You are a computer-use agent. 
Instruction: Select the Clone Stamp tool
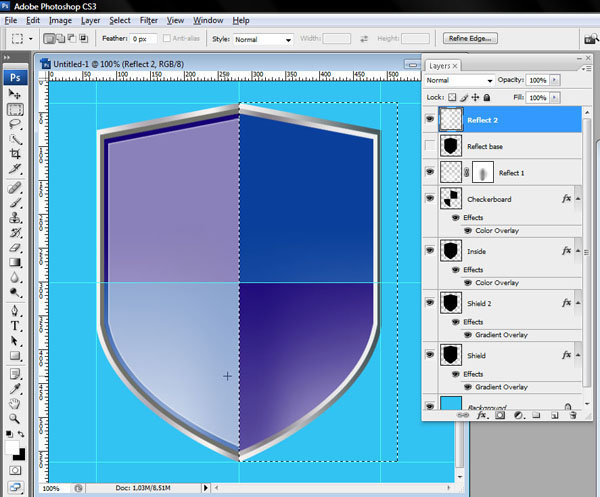click(x=15, y=218)
